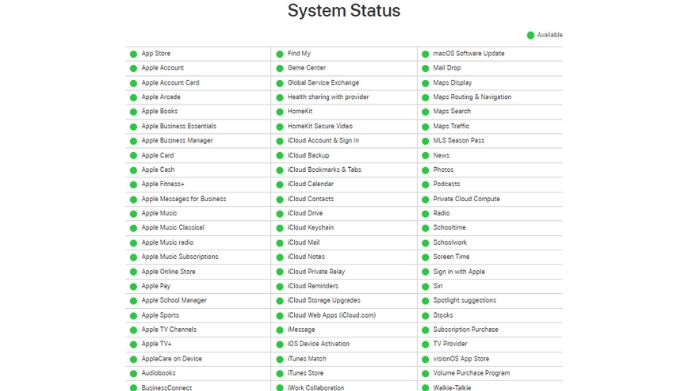Click the status indicator beside iCloud Mail
696x391 pixels.
click(280, 243)
